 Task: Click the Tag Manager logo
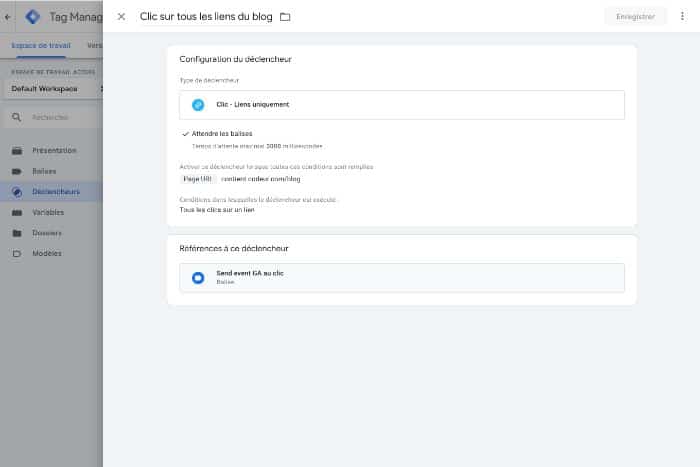tap(32, 17)
